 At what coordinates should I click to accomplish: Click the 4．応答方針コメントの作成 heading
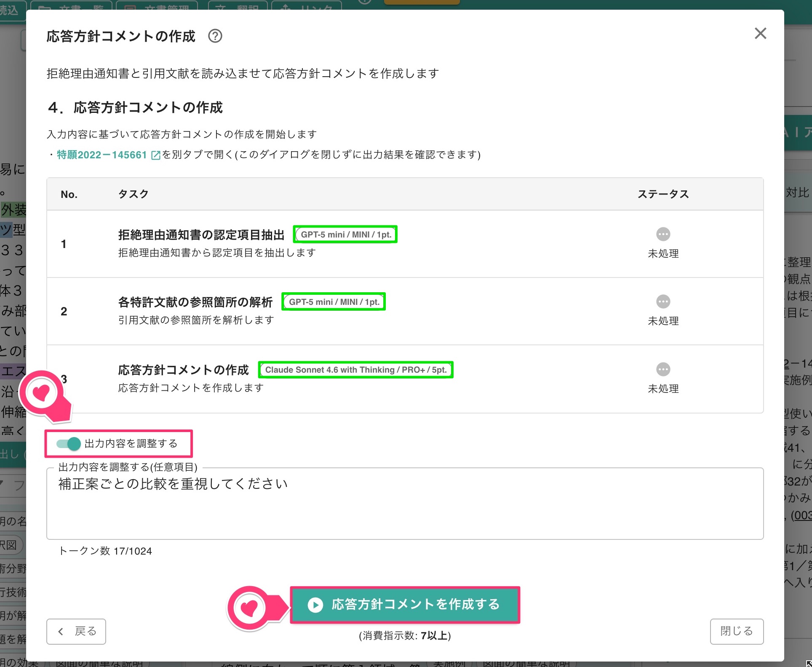[135, 107]
